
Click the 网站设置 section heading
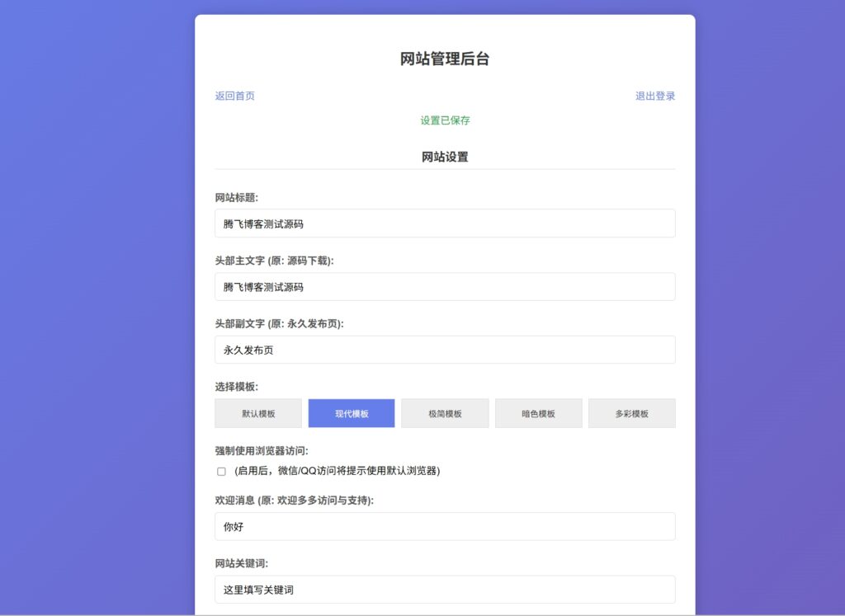click(445, 157)
